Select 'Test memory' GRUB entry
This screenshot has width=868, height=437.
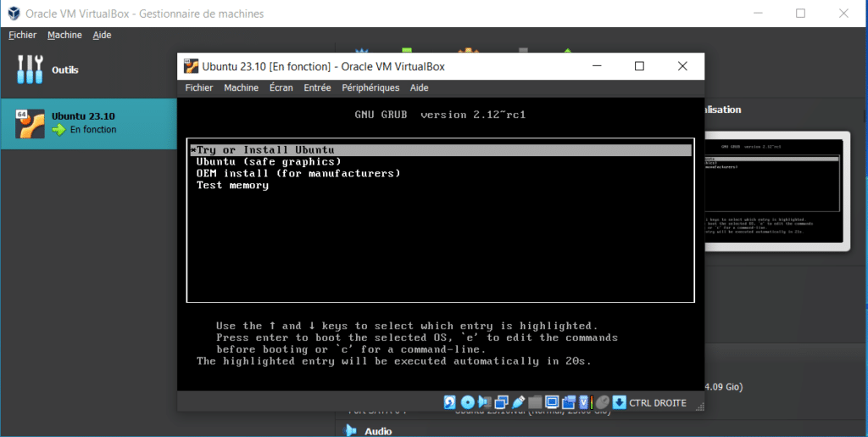[232, 185]
